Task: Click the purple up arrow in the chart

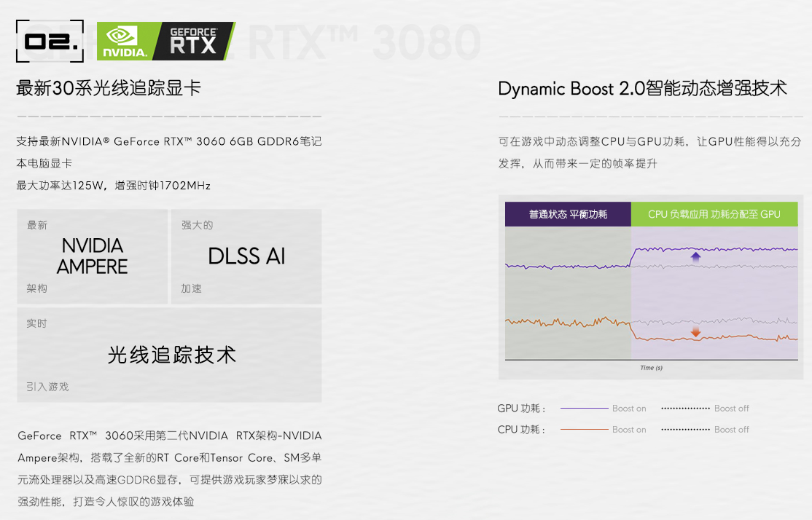Action: [695, 256]
